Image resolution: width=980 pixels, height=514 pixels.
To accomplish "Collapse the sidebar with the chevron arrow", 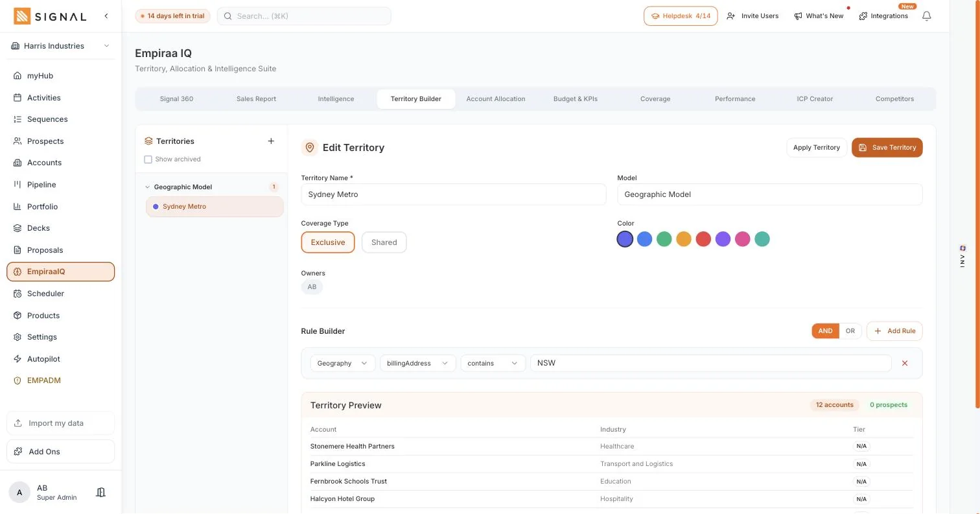I will tap(106, 16).
